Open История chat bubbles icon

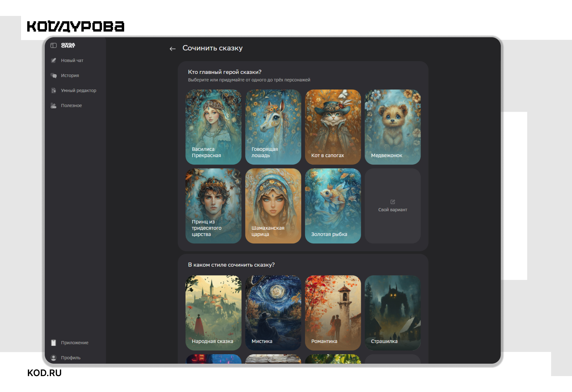tap(54, 76)
